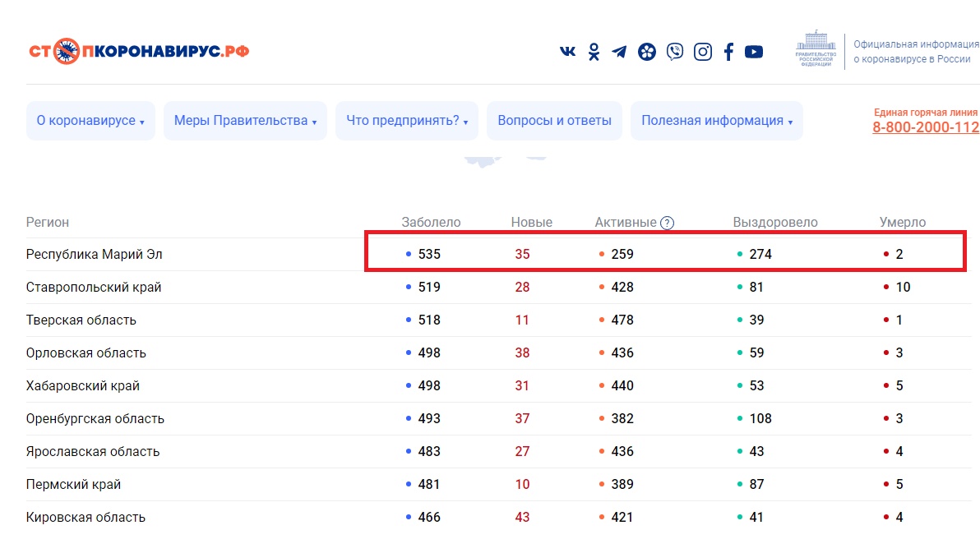The image size is (980, 553).
Task: Open the Telegram channel icon
Action: click(x=619, y=52)
